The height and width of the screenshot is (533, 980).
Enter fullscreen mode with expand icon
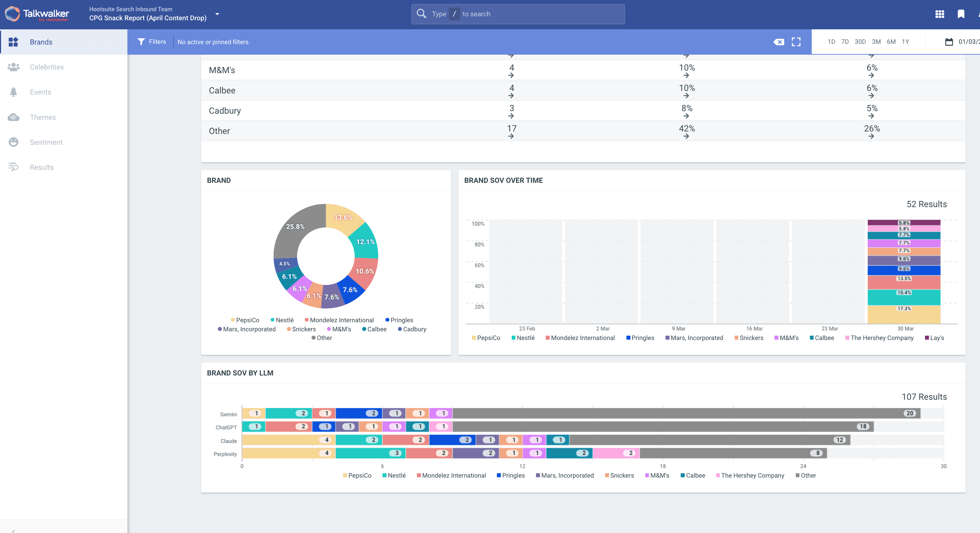796,42
